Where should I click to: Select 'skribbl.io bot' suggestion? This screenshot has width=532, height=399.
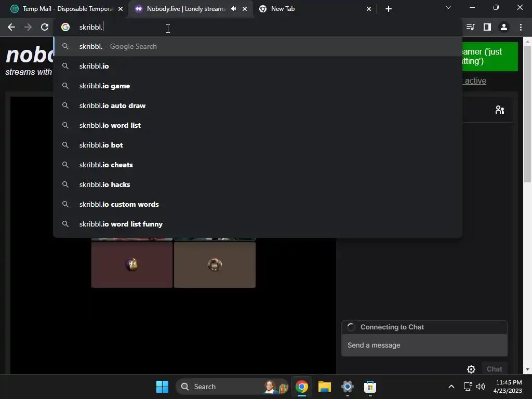click(258, 145)
